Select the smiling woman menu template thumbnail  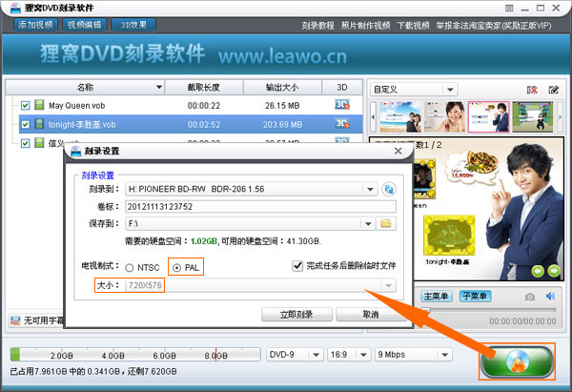(x=444, y=116)
